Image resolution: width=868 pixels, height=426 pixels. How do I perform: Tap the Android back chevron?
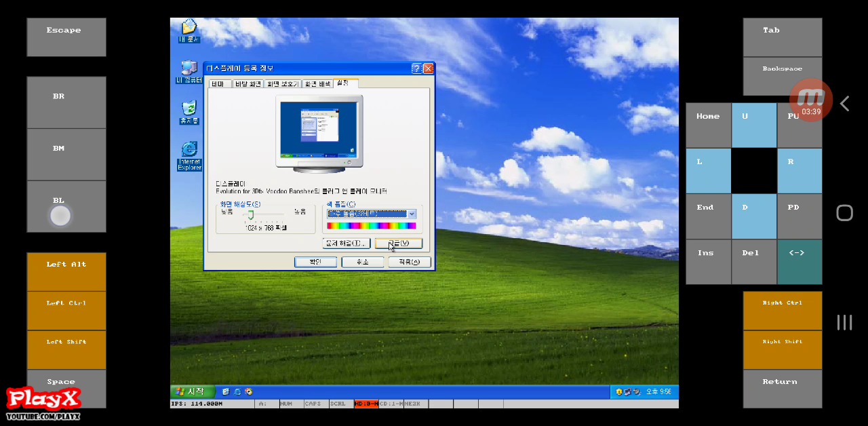tap(844, 103)
